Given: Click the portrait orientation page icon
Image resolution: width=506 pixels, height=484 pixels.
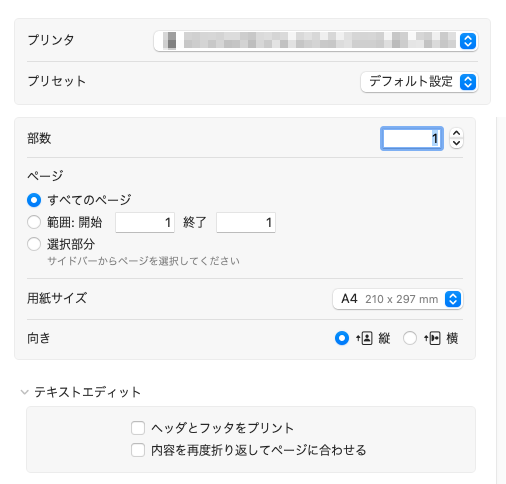Looking at the screenshot, I should [364, 338].
